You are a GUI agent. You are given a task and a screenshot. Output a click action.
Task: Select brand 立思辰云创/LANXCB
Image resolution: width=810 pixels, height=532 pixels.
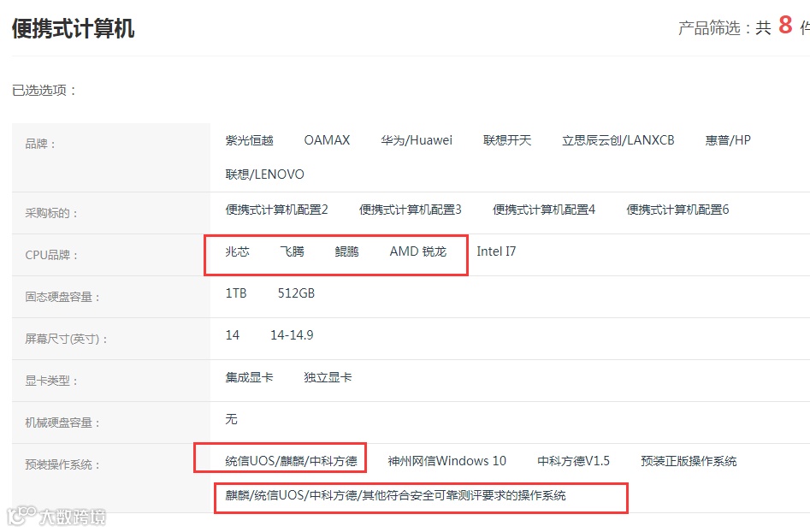click(x=618, y=140)
